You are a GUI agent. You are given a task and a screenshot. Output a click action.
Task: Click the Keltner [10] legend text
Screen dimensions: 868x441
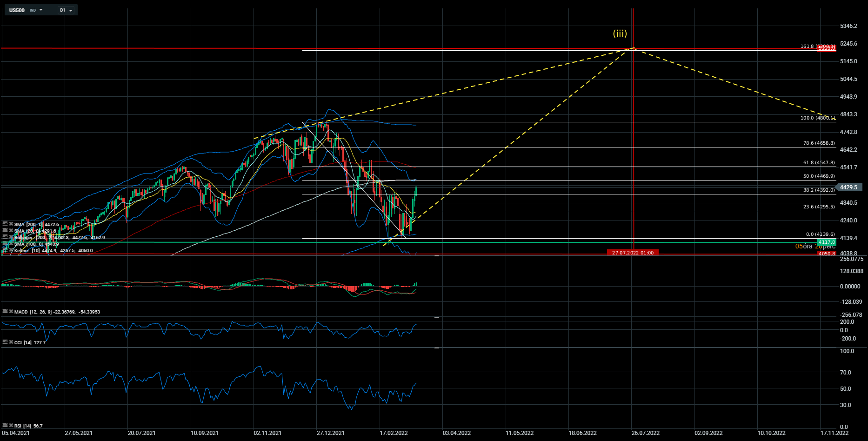(x=53, y=250)
